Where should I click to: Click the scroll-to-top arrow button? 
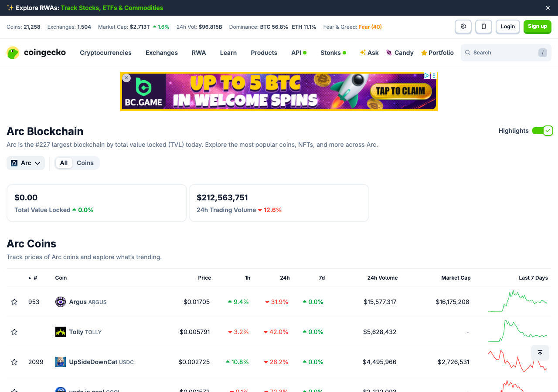coord(540,353)
